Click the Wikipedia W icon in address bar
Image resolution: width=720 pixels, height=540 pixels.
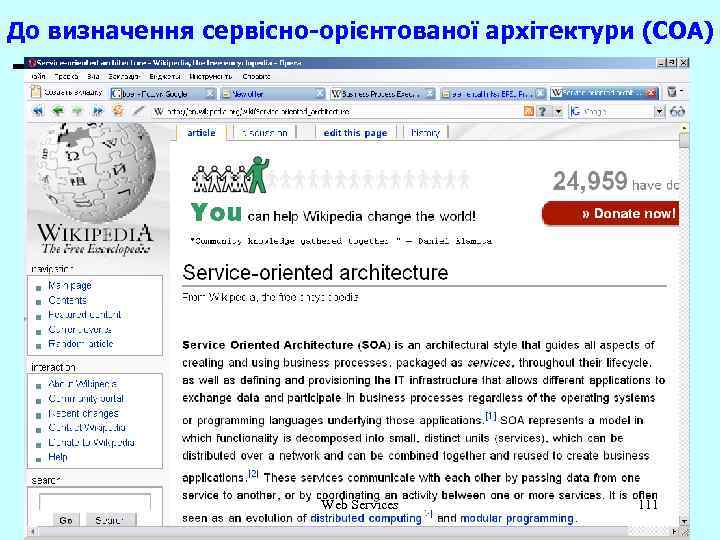(158, 111)
